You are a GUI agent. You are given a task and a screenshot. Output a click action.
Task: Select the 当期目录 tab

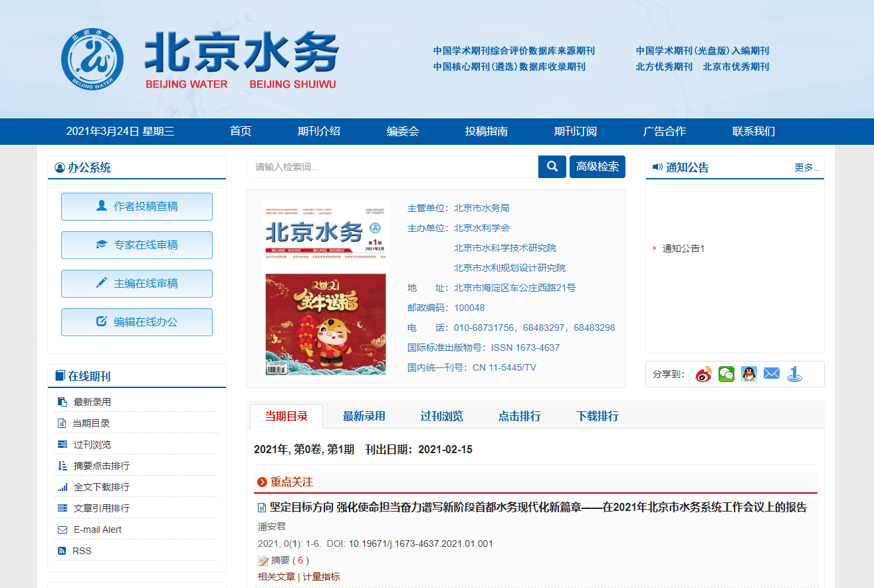(x=286, y=417)
